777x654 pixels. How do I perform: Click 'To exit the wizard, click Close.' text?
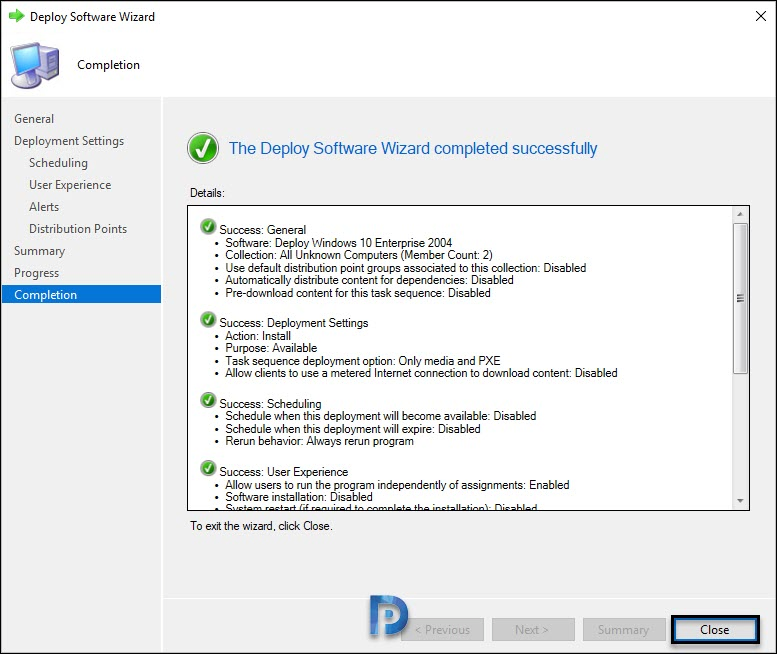(261, 526)
